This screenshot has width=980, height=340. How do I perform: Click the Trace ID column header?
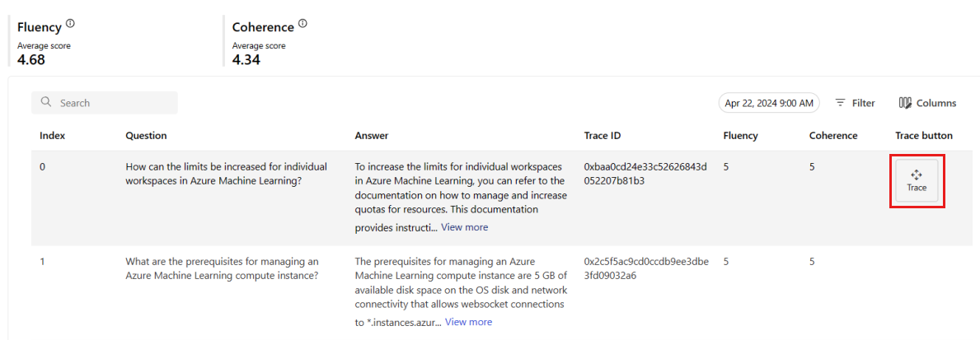(x=603, y=135)
